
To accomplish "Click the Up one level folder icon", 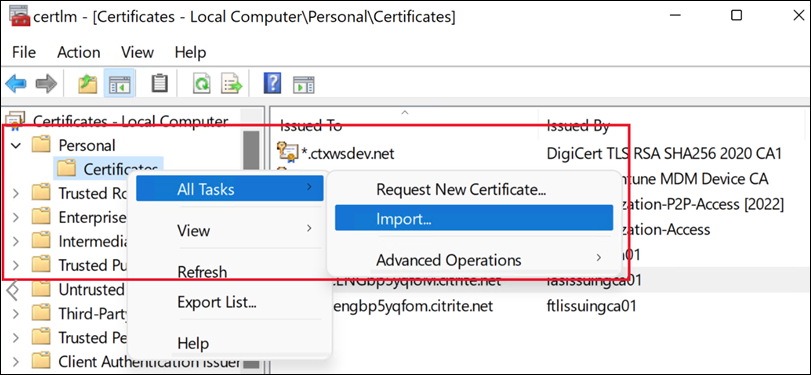I will 88,83.
